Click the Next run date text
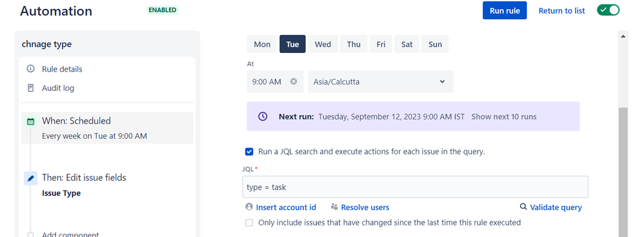 (392, 117)
